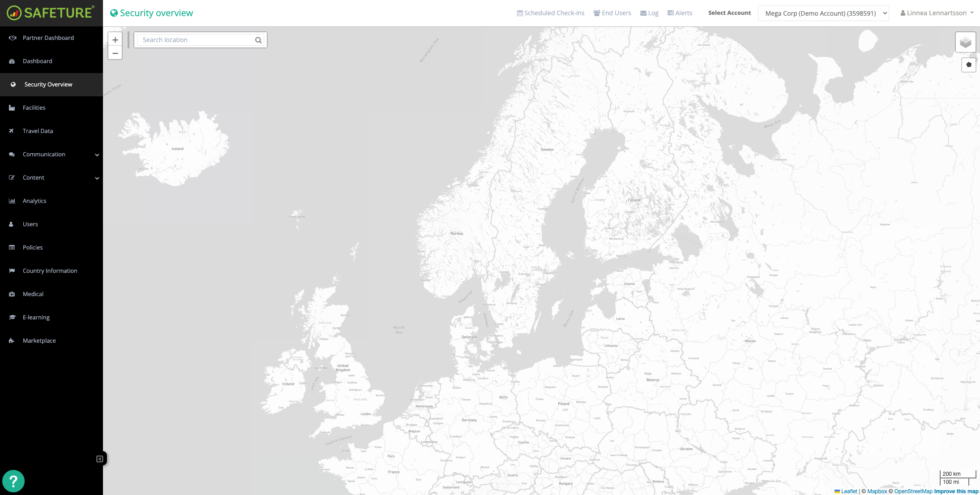This screenshot has height=495, width=980.
Task: Open Scheduled Check-ins
Action: coord(550,13)
